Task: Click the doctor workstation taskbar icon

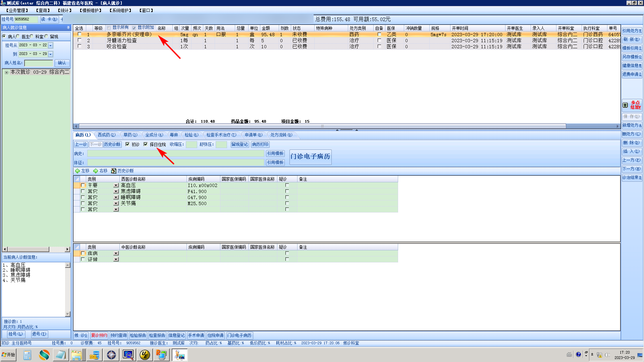Action: [179, 355]
